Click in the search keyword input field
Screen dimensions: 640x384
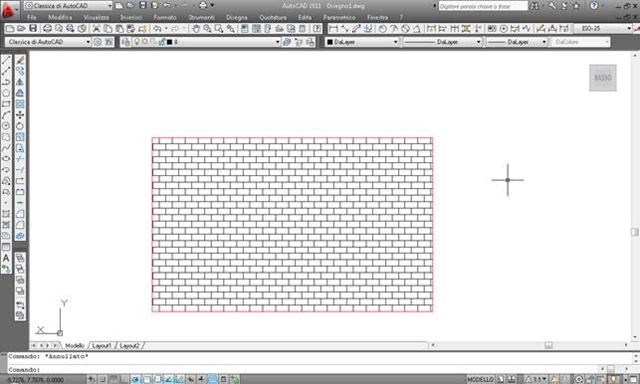pyautogui.click(x=483, y=6)
